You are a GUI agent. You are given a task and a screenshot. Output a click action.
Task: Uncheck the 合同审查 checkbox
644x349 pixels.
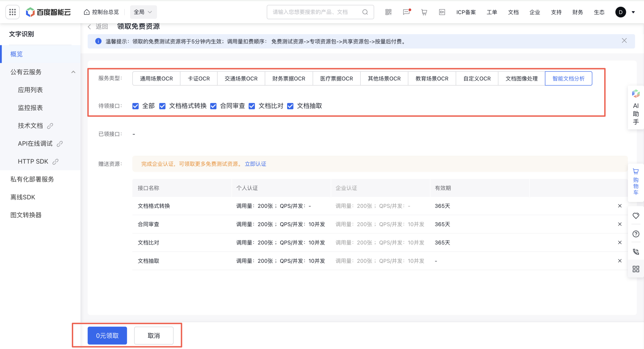213,106
